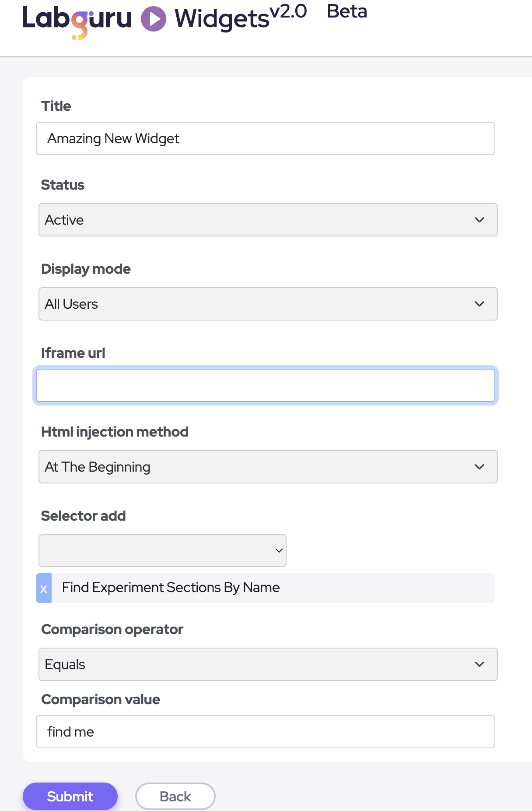
Task: Click the Comparison operator label
Action: click(112, 629)
